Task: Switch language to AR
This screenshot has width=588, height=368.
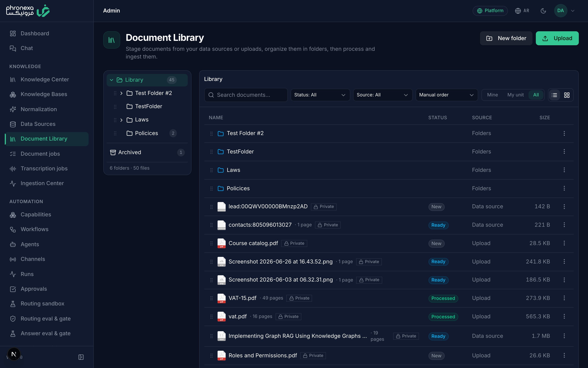Action: tap(522, 11)
